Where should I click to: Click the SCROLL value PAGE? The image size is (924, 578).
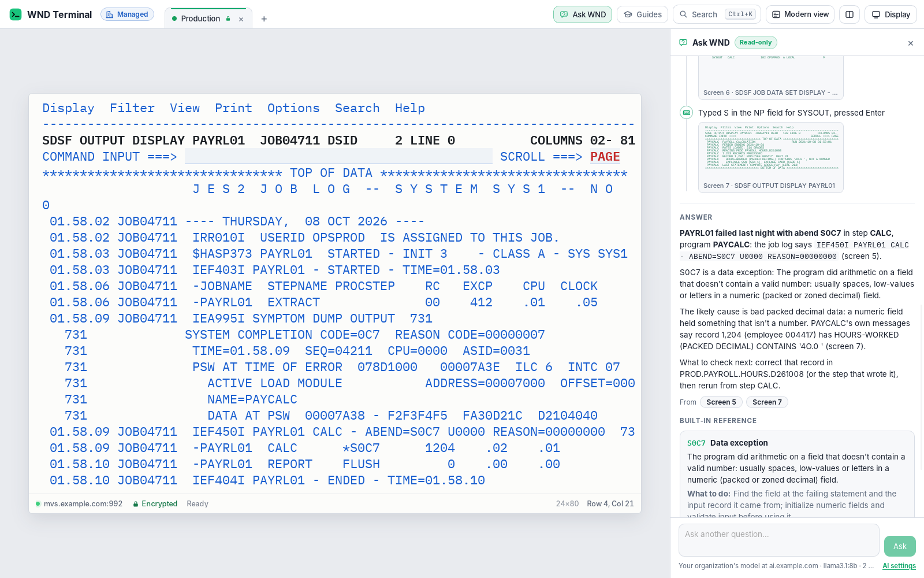point(605,157)
